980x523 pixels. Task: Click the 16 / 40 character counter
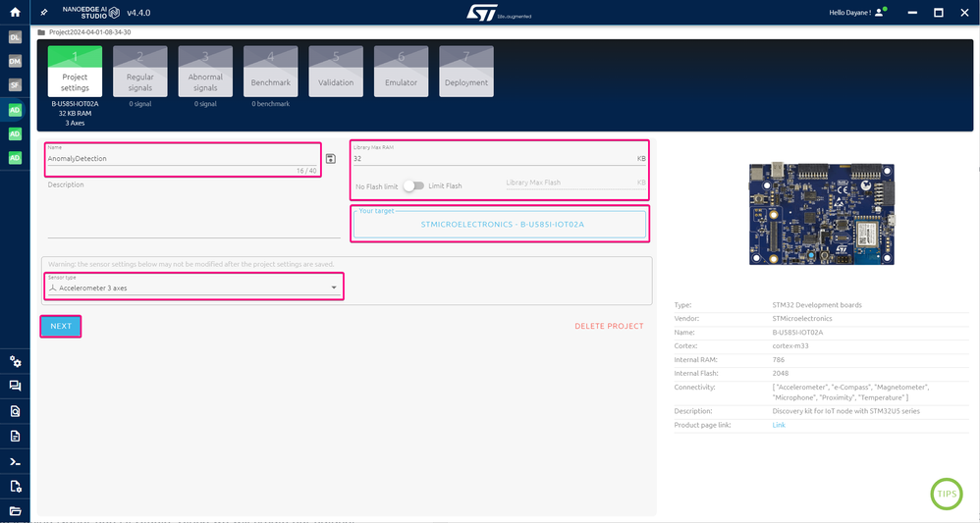[x=306, y=171]
